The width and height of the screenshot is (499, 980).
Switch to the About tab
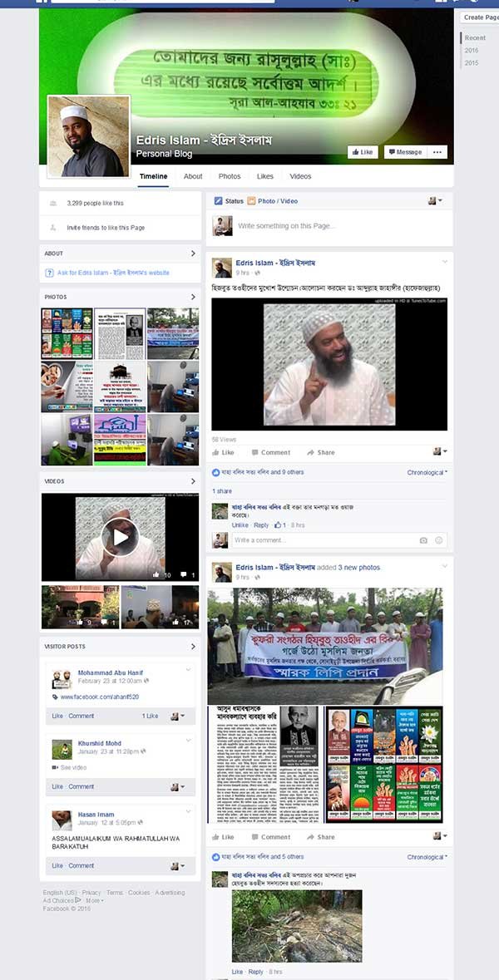pyautogui.click(x=193, y=176)
